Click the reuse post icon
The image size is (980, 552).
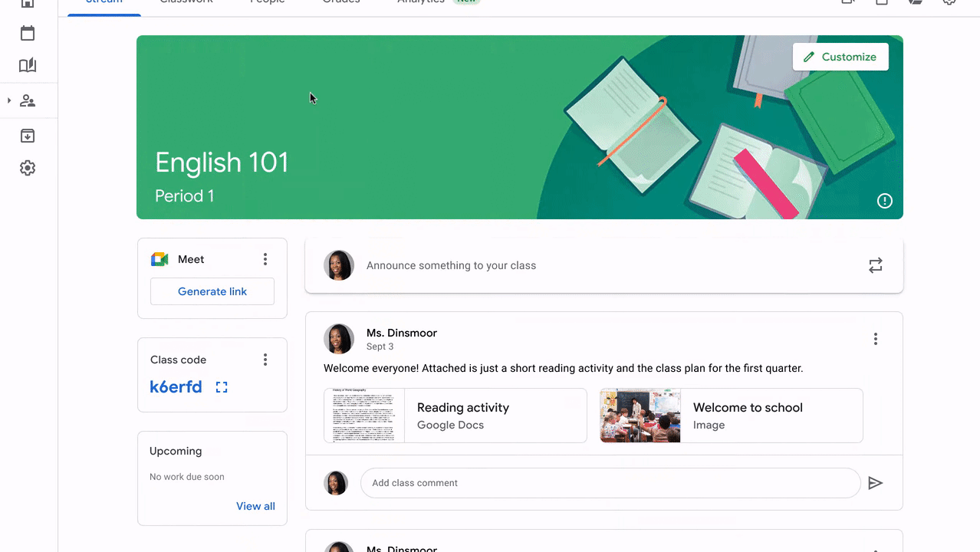click(876, 265)
